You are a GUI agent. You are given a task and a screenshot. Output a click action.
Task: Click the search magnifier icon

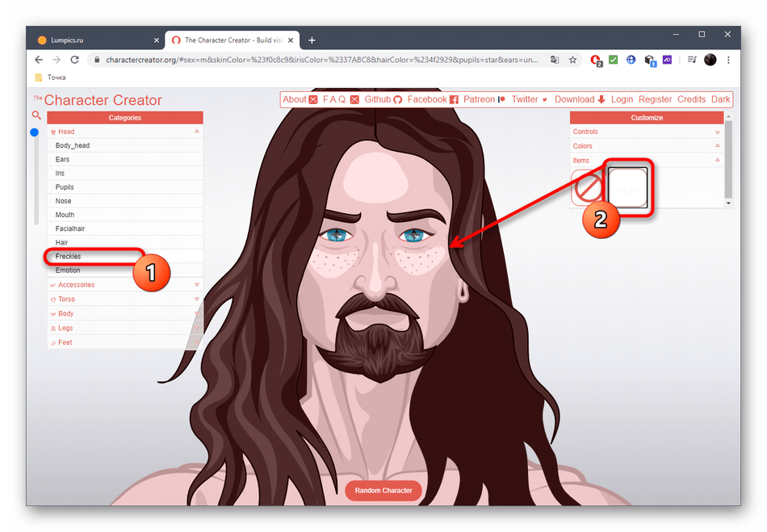pyautogui.click(x=36, y=115)
